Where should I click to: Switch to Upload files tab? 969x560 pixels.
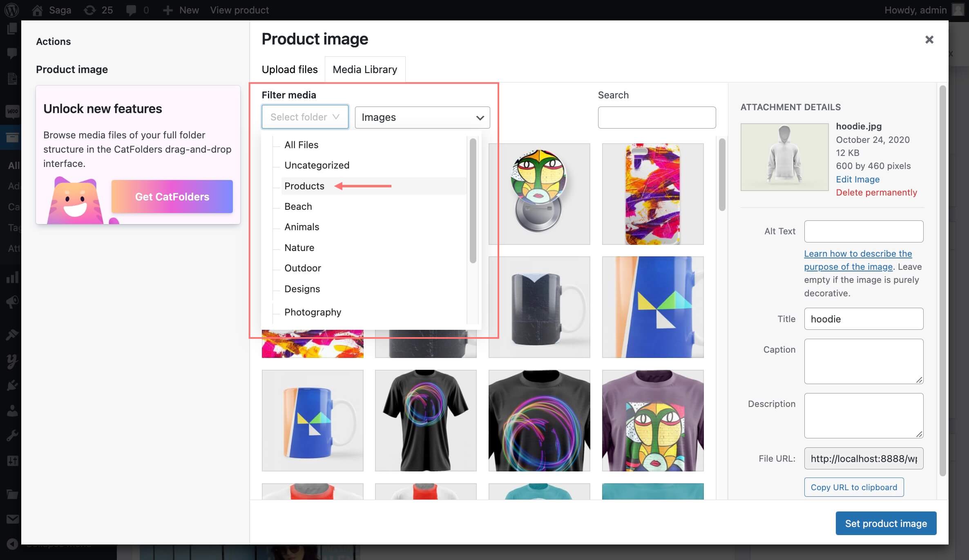tap(290, 69)
